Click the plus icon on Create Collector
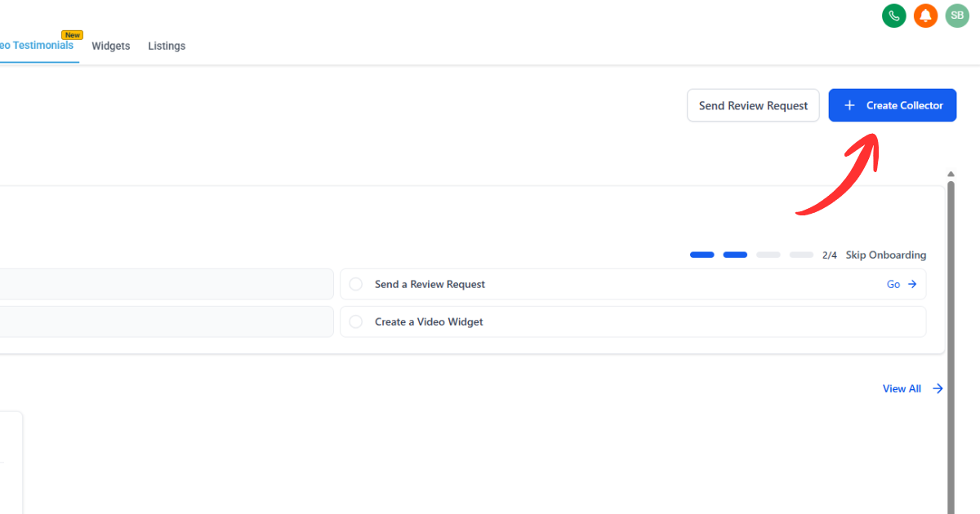The height and width of the screenshot is (514, 980). point(849,105)
